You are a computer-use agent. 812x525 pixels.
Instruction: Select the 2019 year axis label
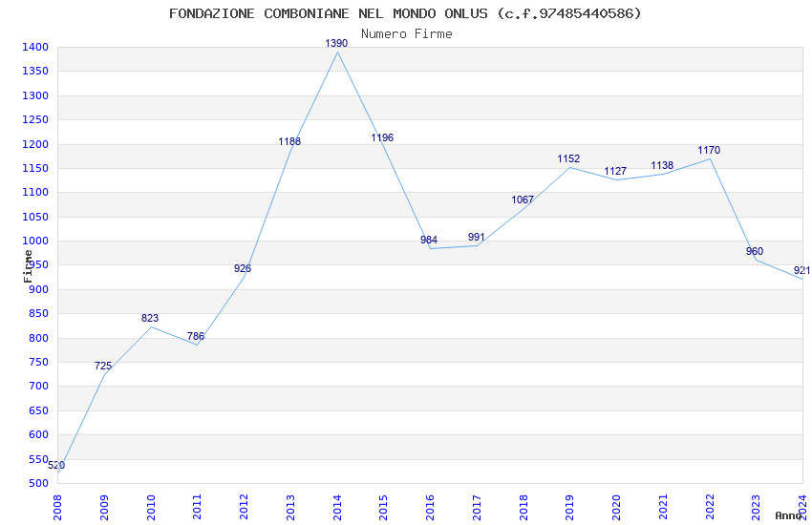coord(569,508)
